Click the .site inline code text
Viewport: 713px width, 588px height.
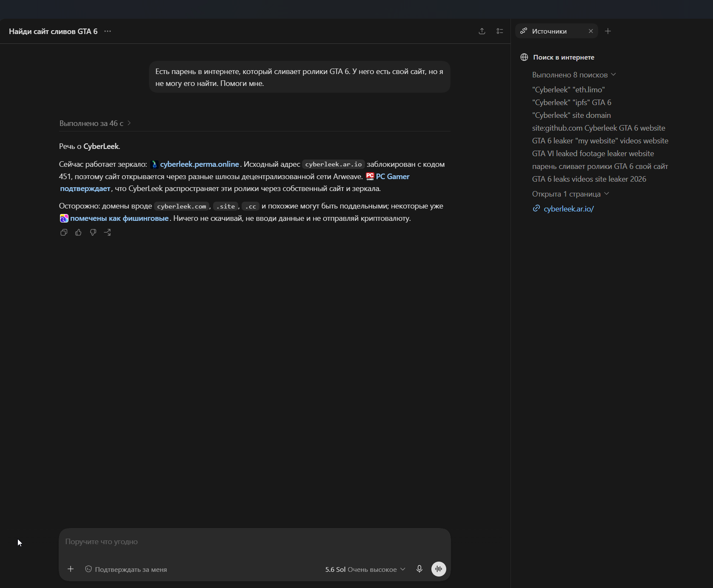tap(225, 206)
